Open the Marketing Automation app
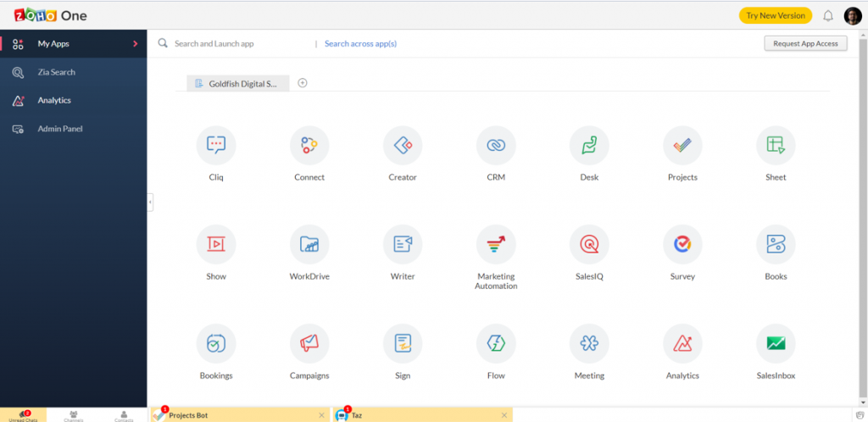The image size is (868, 422). point(496,244)
